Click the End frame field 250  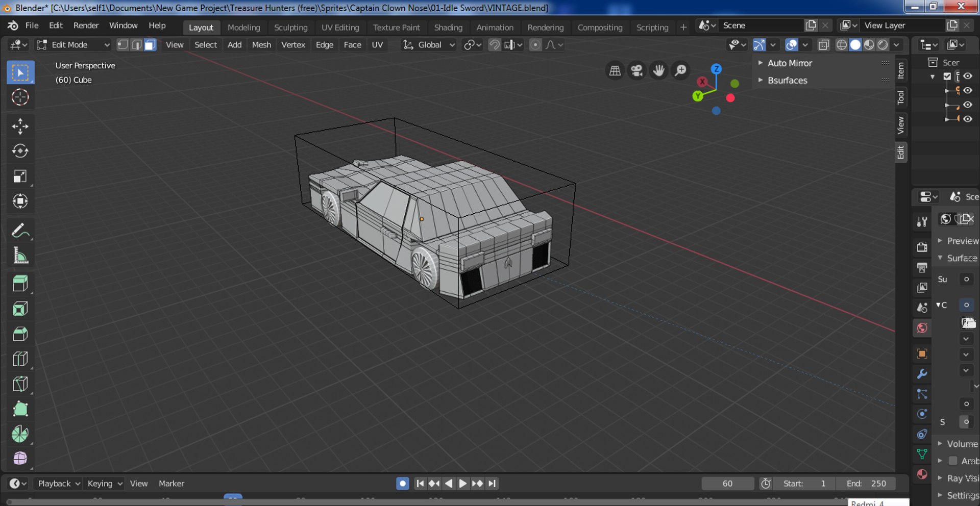[x=866, y=484]
